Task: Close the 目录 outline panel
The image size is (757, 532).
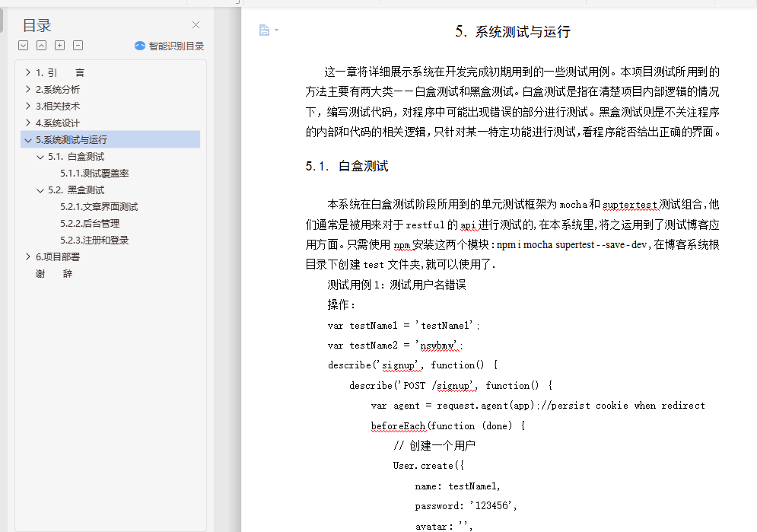Action: tap(196, 24)
